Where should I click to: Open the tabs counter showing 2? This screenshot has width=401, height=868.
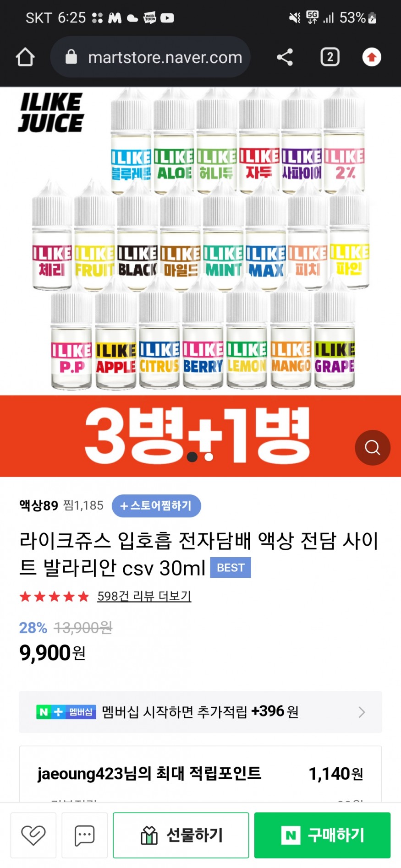pos(330,57)
